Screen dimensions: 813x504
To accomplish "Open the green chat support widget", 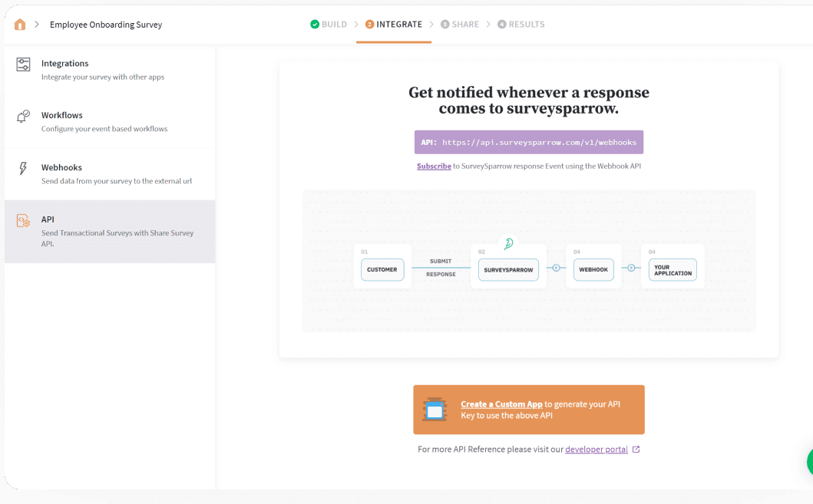I will (x=808, y=461).
